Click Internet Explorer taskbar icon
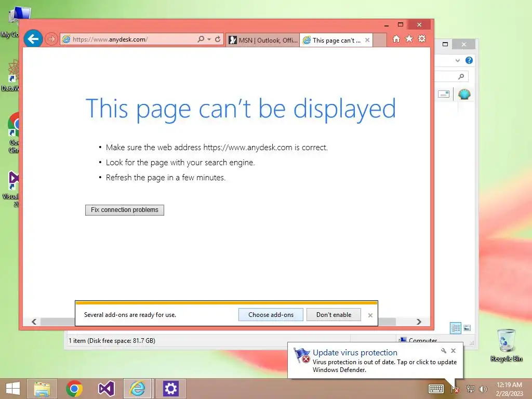 [138, 389]
